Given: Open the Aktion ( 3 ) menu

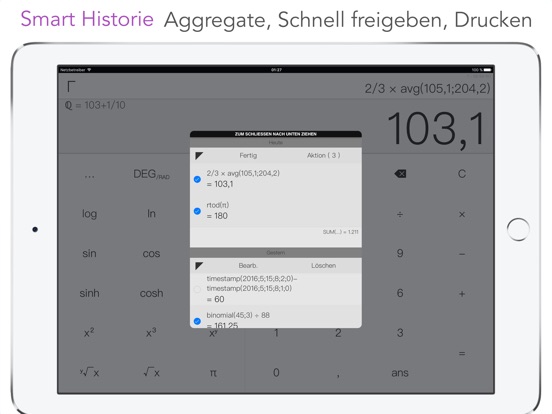Looking at the screenshot, I should coord(324,155).
